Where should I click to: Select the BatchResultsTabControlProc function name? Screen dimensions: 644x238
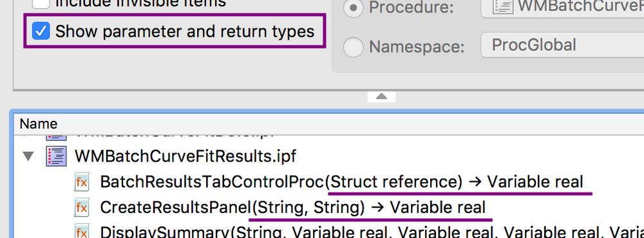tap(213, 182)
